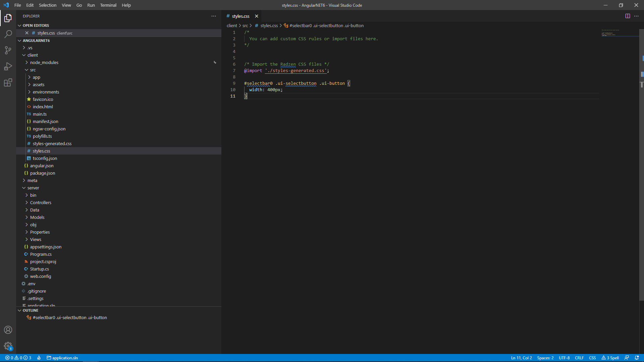Image resolution: width=644 pixels, height=362 pixels.
Task: Open .gitignore file
Action: (x=119, y=291)
